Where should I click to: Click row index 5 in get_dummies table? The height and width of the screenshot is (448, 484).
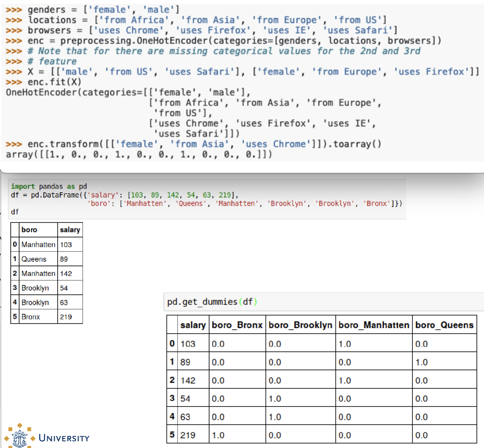coord(172,434)
